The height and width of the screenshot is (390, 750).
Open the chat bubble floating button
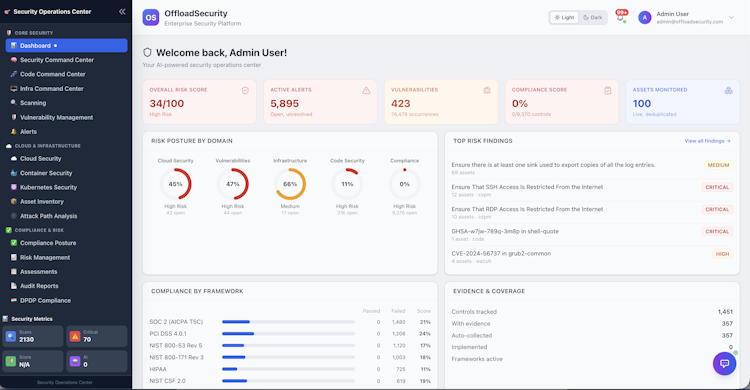[724, 364]
